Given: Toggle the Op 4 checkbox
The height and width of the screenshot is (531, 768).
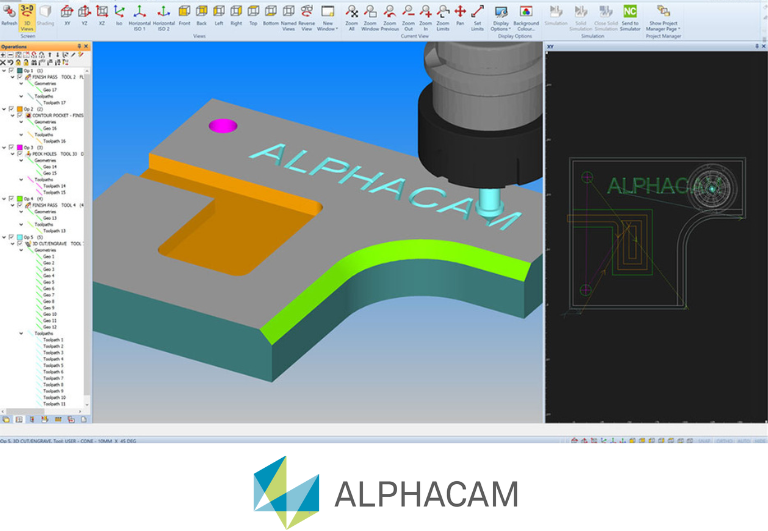Looking at the screenshot, I should (x=11, y=198).
